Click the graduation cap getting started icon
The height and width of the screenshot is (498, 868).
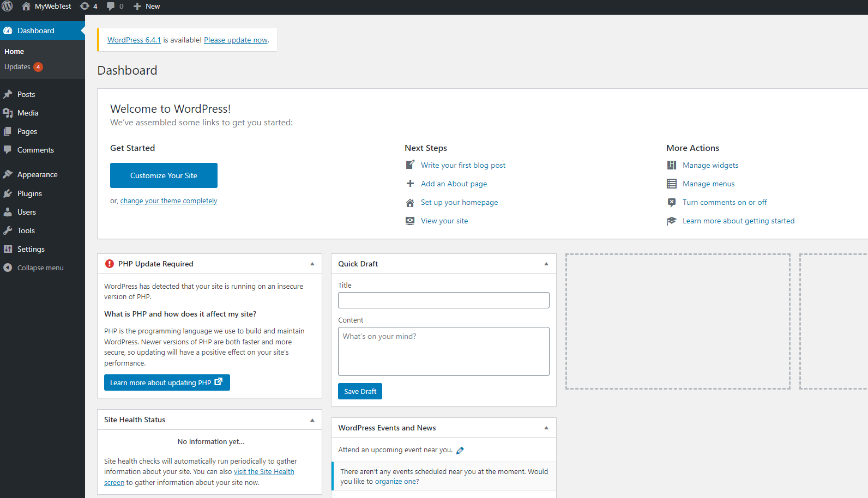click(672, 221)
